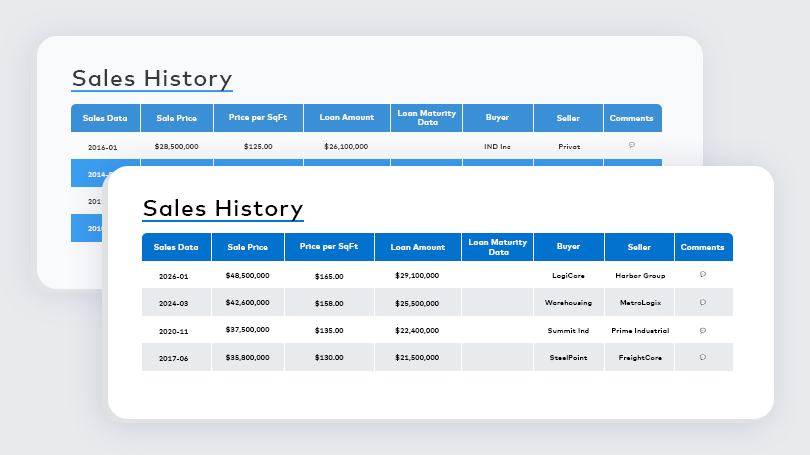Click Seller header in the front table
This screenshot has height=455, width=810.
(x=639, y=247)
